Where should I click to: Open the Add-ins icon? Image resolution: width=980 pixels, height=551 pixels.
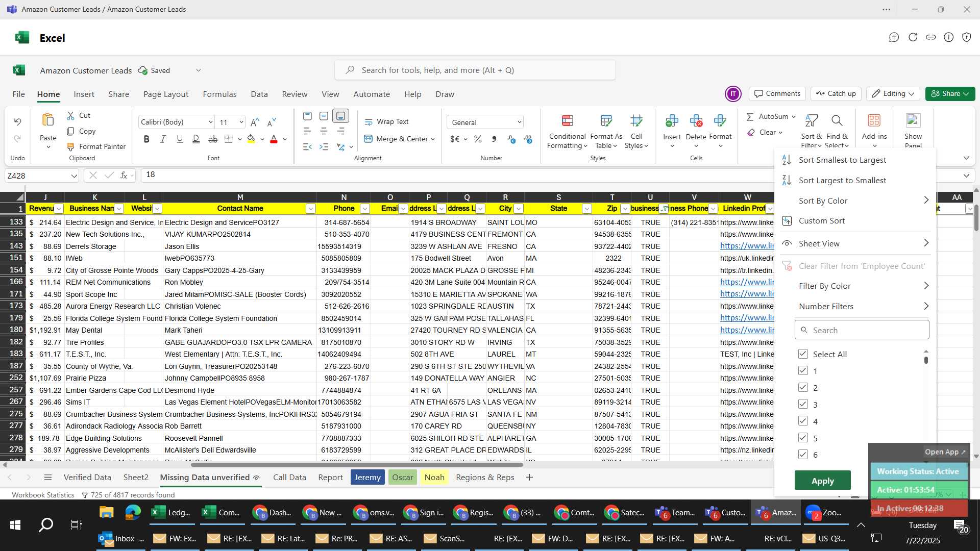(x=874, y=120)
